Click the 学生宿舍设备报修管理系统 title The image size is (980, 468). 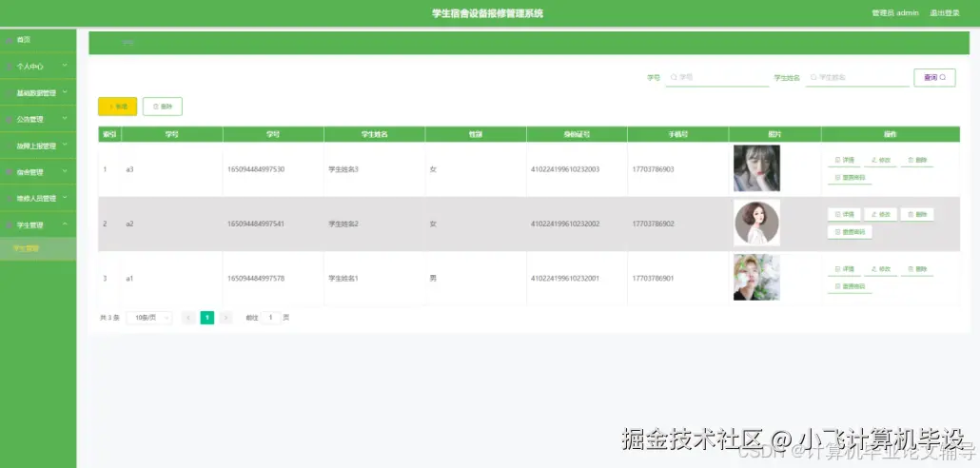[x=487, y=13]
